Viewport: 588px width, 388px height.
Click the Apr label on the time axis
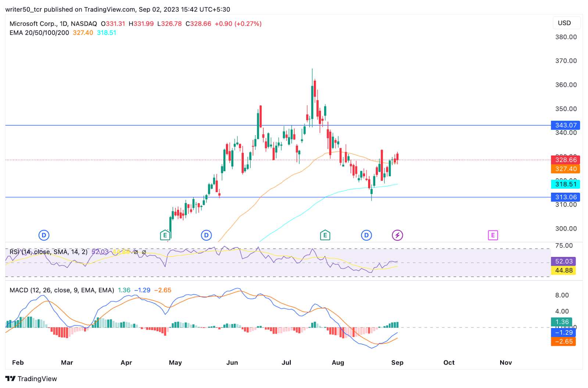126,362
